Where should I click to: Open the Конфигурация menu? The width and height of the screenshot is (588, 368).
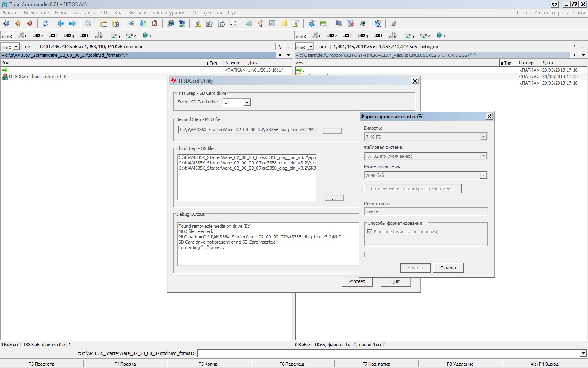coord(169,13)
